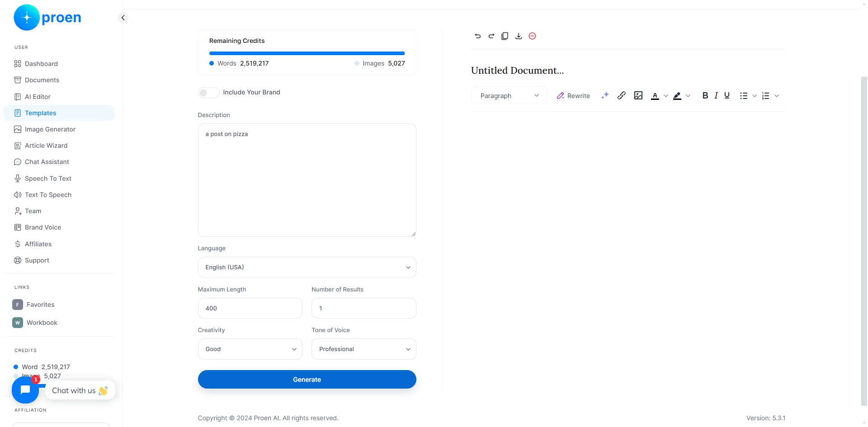The width and height of the screenshot is (868, 427).
Task: Click the Maximum Length field showing 400
Action: (250, 308)
